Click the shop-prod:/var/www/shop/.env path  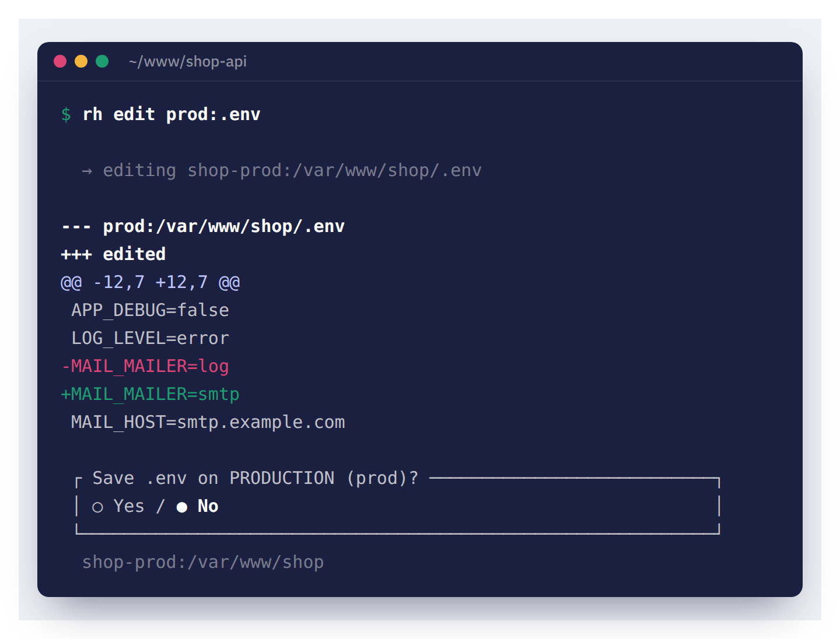point(334,170)
